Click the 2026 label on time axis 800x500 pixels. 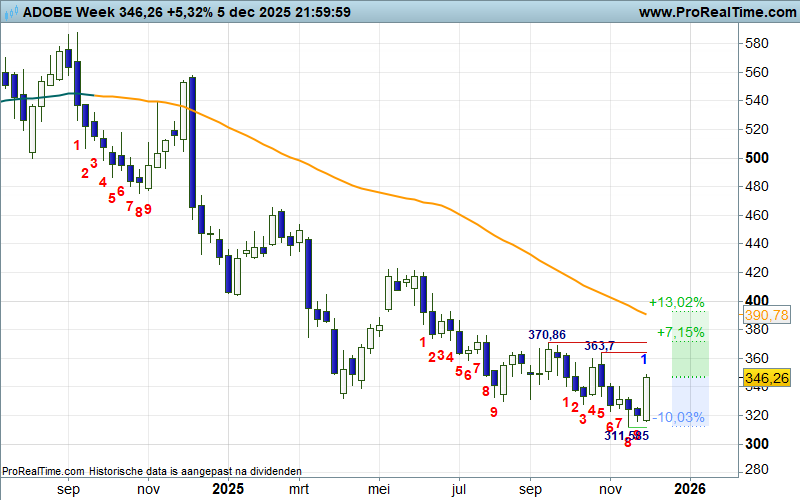click(x=689, y=489)
